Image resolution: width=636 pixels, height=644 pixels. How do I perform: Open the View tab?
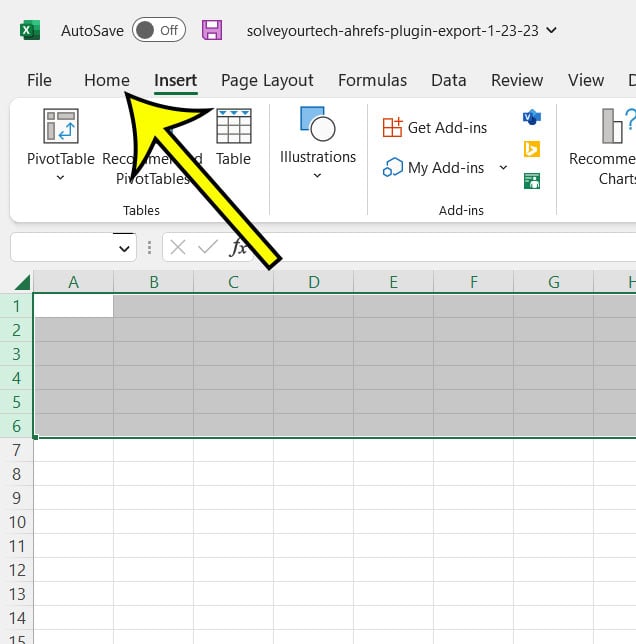pyautogui.click(x=586, y=80)
